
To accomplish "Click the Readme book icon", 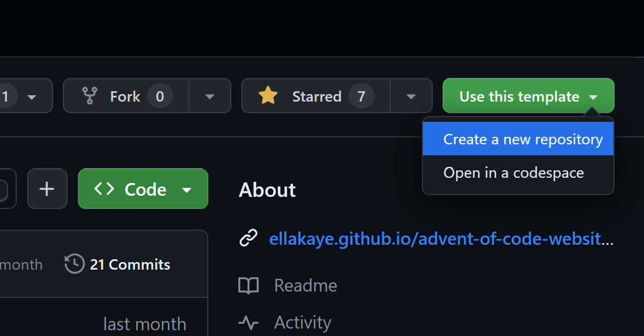I will point(248,286).
